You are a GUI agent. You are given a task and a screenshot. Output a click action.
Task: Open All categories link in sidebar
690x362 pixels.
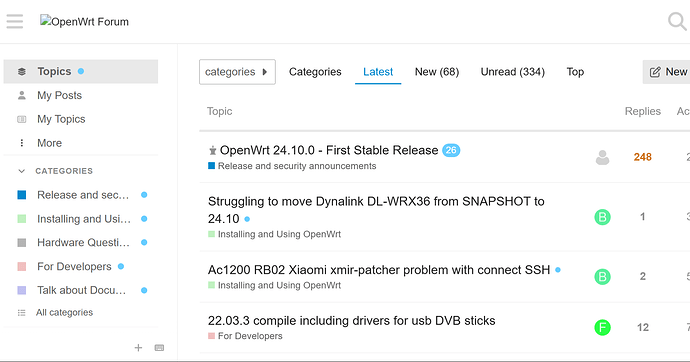tap(64, 312)
